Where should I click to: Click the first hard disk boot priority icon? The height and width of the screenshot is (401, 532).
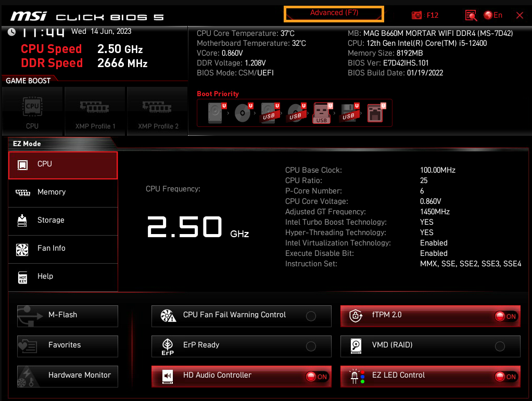pos(215,113)
